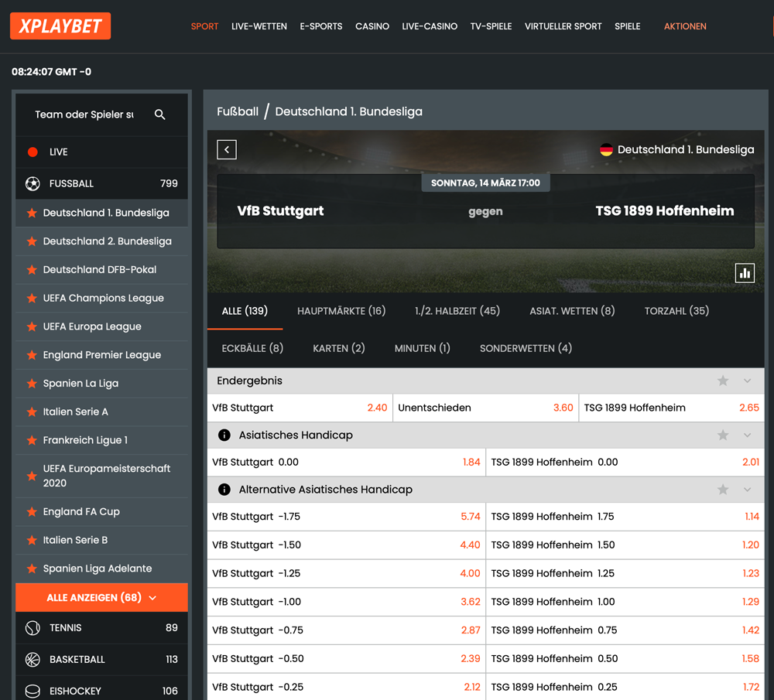Bet on TSG 1899 Hoffenheim win at 2.65
Image resolution: width=774 pixels, height=700 pixels.
coord(671,408)
